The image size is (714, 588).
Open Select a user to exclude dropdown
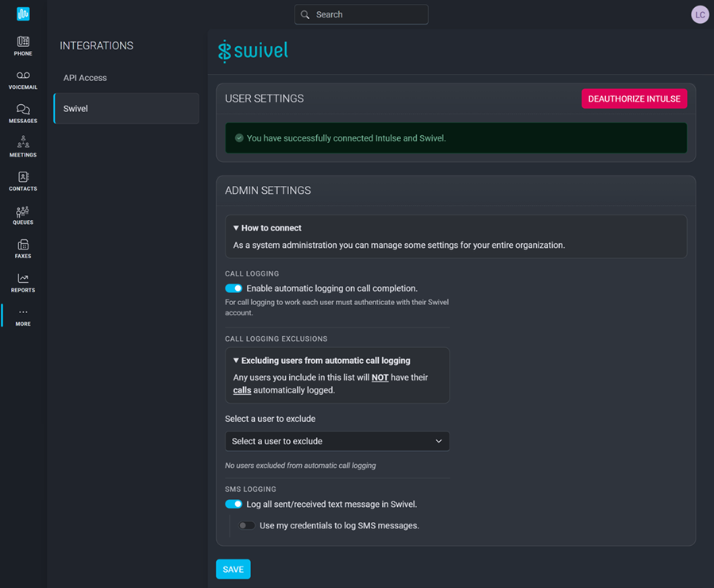click(x=338, y=441)
